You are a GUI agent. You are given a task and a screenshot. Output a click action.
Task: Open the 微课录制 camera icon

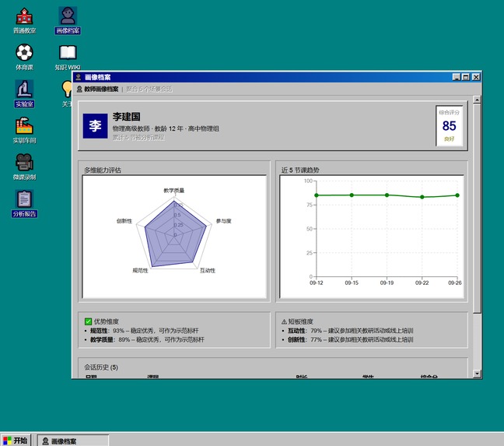tap(24, 167)
